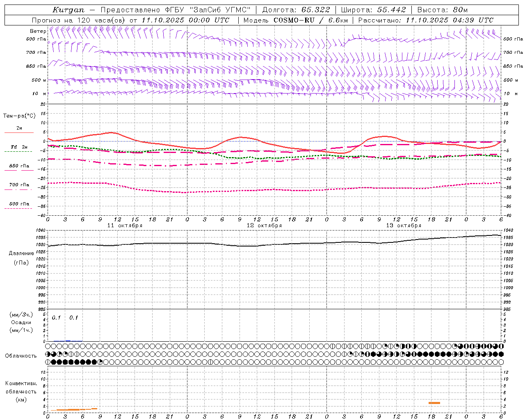Click the "Осадки" precipitation panel label
This screenshot has height=420, width=525.
click(21, 322)
